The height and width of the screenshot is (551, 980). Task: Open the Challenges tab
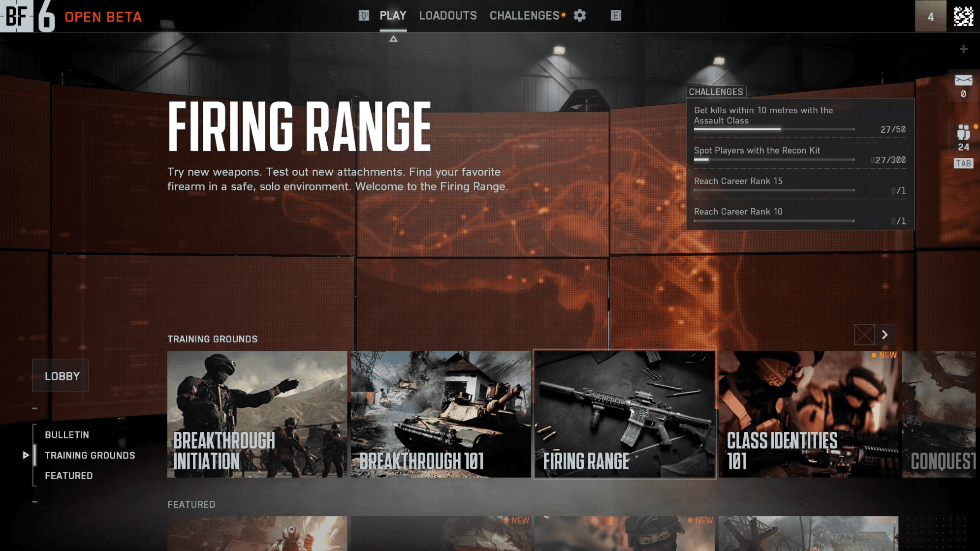click(524, 16)
